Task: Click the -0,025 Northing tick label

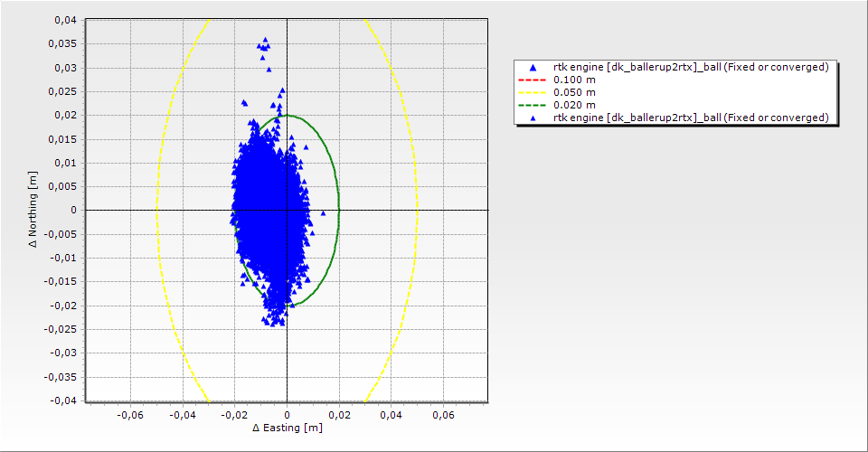Action: pyautogui.click(x=61, y=329)
